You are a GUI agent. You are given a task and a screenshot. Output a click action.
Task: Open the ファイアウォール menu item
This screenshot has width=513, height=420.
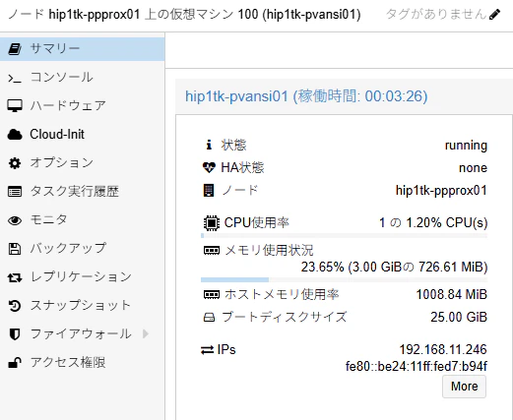point(82,334)
